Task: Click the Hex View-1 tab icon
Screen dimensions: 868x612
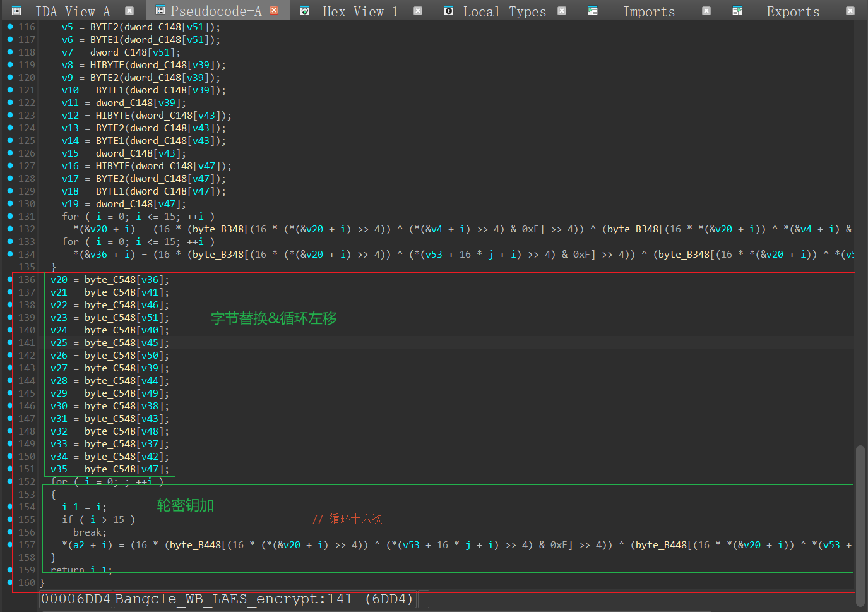Action: pyautogui.click(x=305, y=11)
